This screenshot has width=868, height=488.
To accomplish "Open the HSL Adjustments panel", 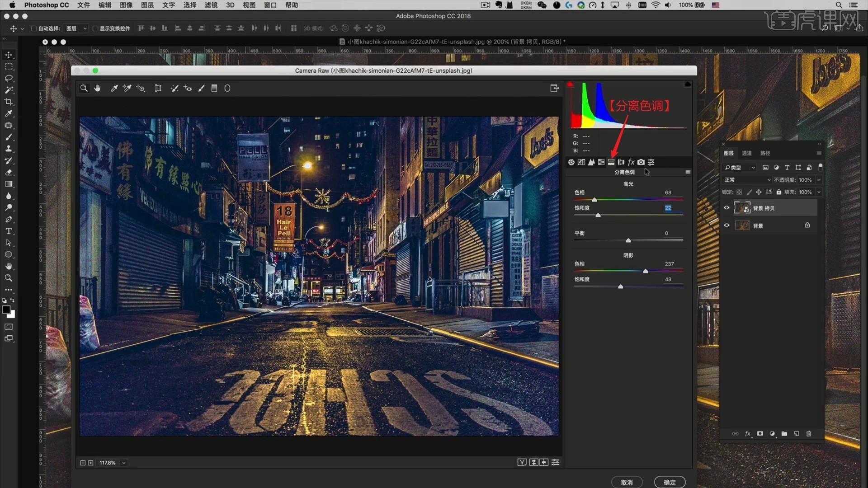I will click(601, 162).
